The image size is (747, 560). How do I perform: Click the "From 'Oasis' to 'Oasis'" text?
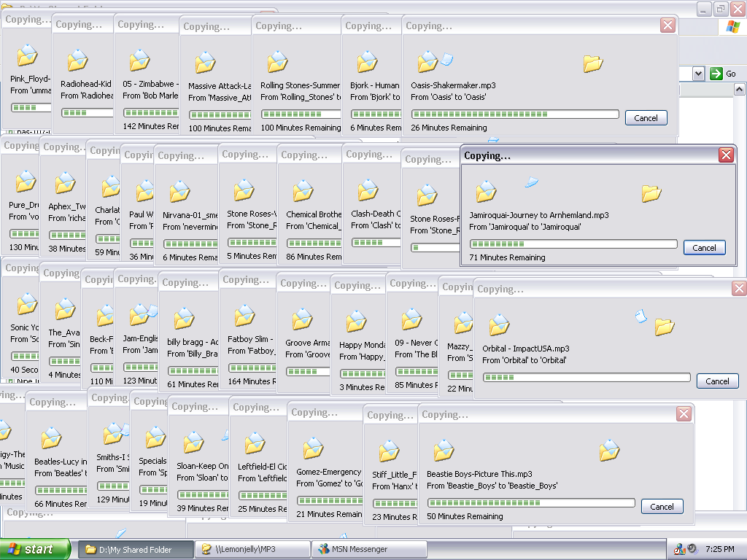(x=449, y=97)
